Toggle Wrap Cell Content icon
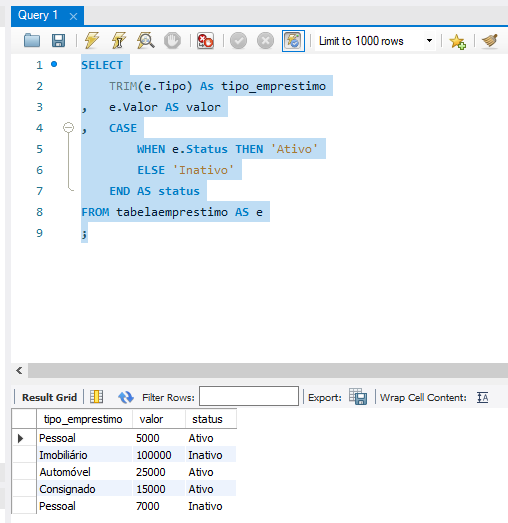508x523 pixels. 482,397
